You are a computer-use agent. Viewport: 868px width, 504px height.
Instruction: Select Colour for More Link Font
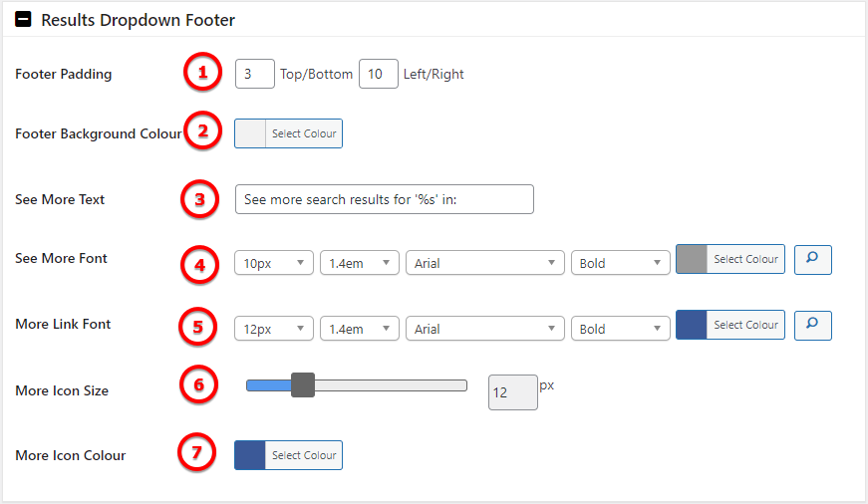[x=745, y=325]
